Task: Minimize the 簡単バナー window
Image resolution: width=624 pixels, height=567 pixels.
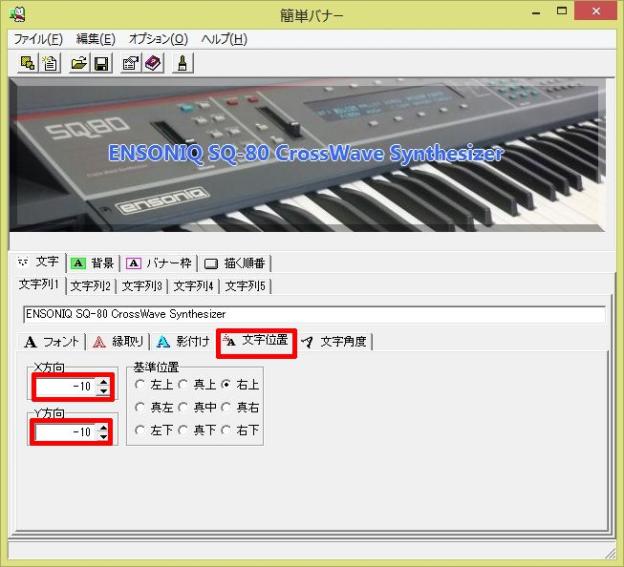Action: (536, 12)
